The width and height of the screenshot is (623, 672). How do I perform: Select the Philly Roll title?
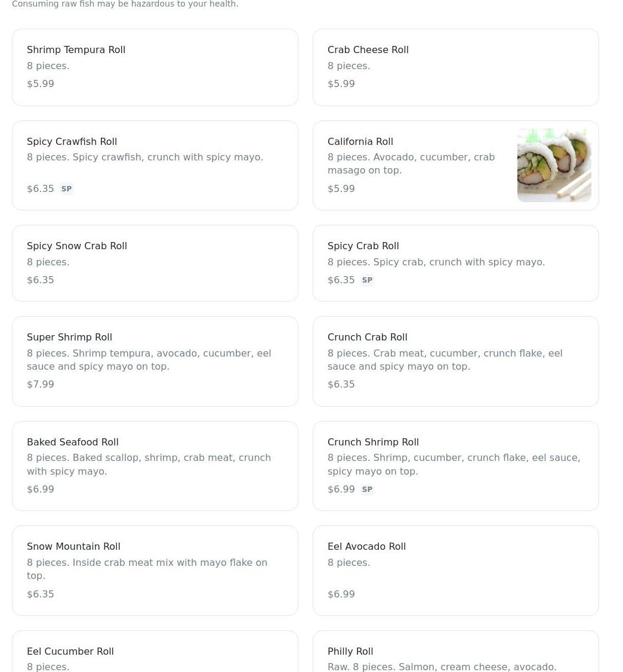point(350,652)
